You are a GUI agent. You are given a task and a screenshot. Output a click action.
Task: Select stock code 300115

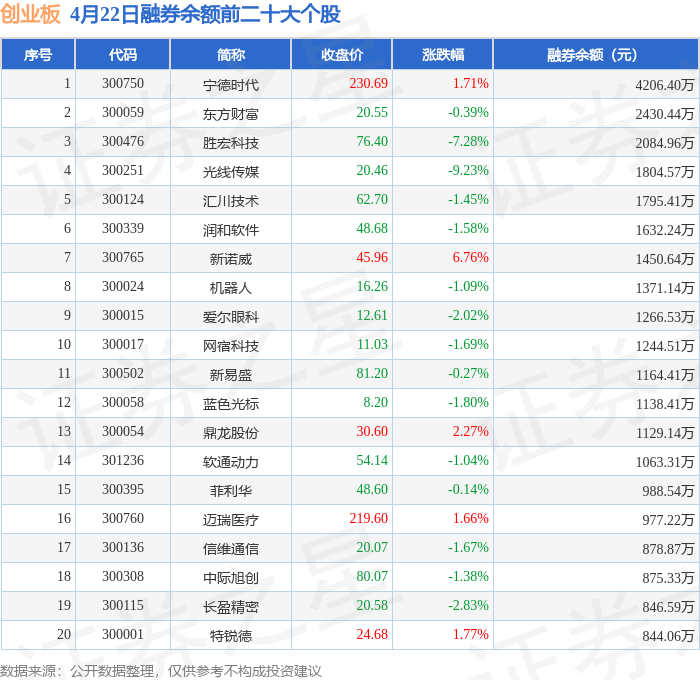(123, 605)
